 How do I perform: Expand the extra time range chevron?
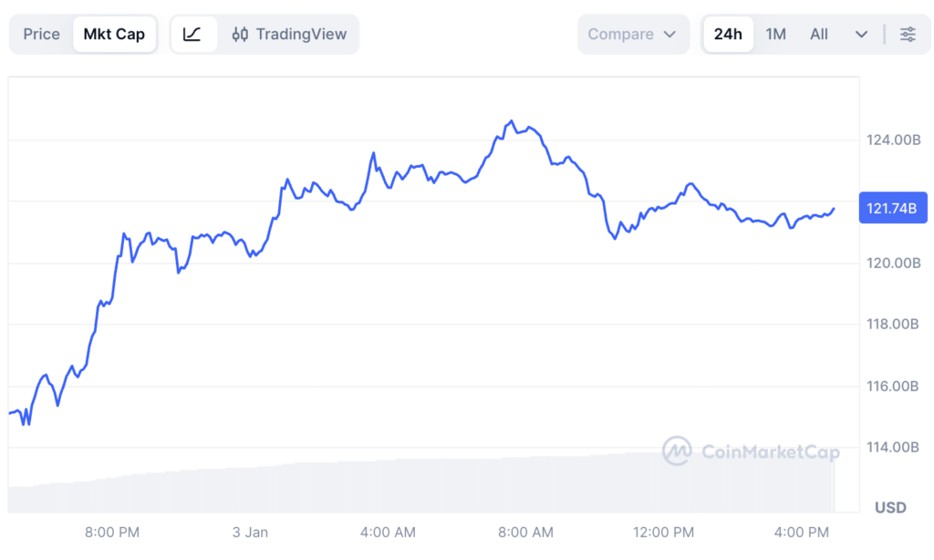coord(859,34)
